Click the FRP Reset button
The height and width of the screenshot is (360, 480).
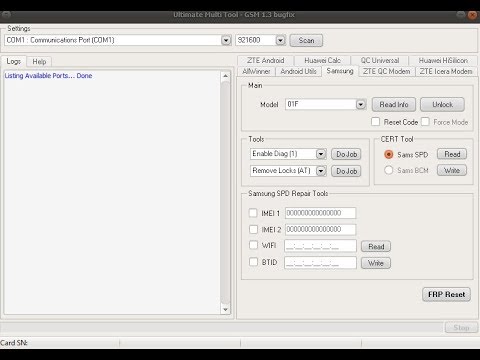(x=446, y=295)
